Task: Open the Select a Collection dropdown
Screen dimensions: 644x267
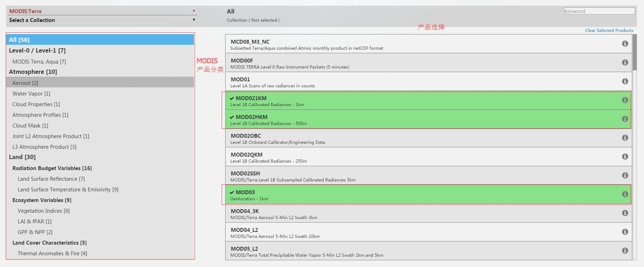Action: coord(102,20)
